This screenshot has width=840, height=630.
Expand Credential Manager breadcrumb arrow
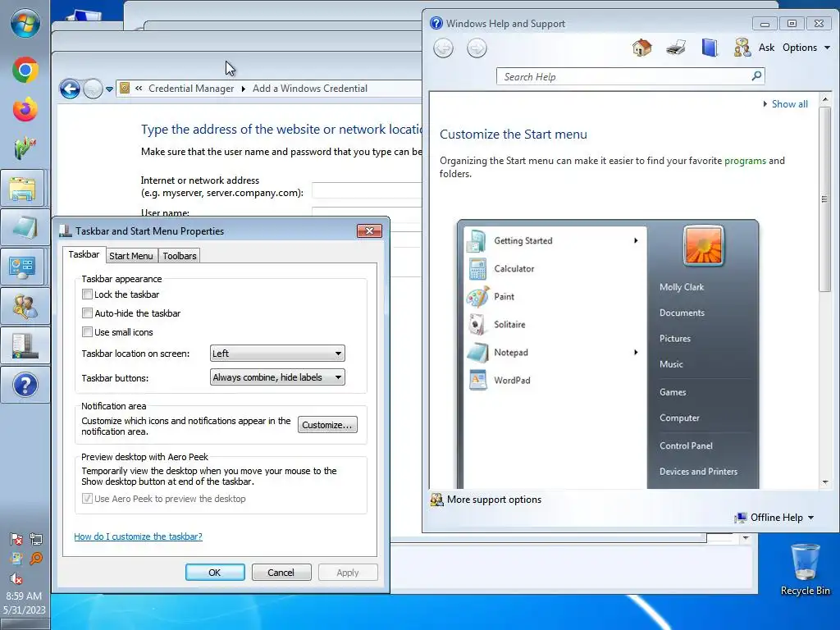click(x=243, y=89)
